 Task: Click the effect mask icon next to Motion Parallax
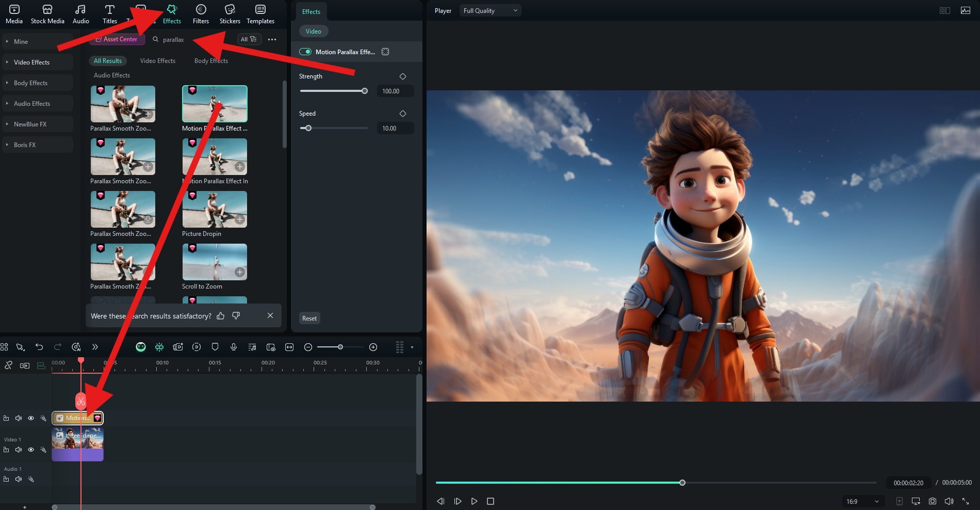[385, 52]
